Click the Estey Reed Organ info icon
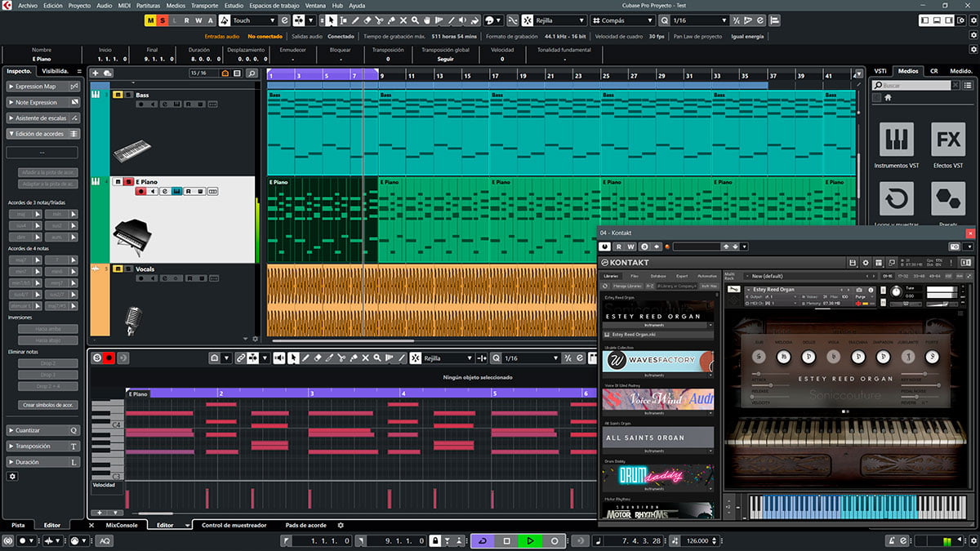The height and width of the screenshot is (551, 980). 871,290
